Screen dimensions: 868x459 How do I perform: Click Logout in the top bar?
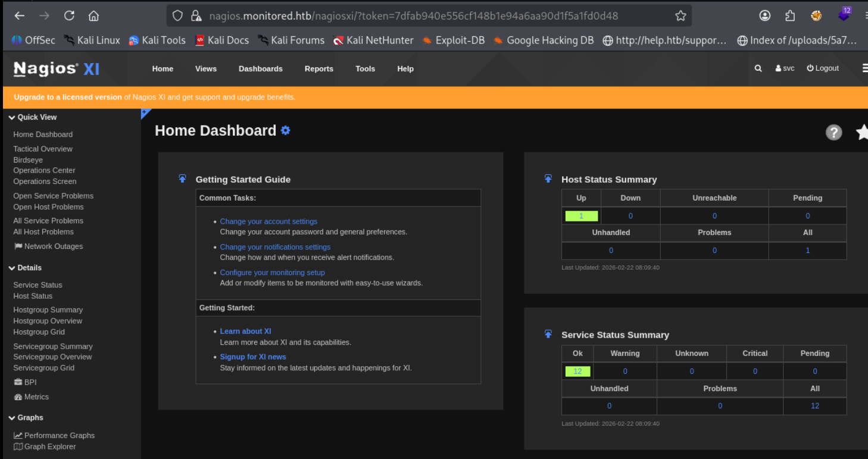(823, 68)
